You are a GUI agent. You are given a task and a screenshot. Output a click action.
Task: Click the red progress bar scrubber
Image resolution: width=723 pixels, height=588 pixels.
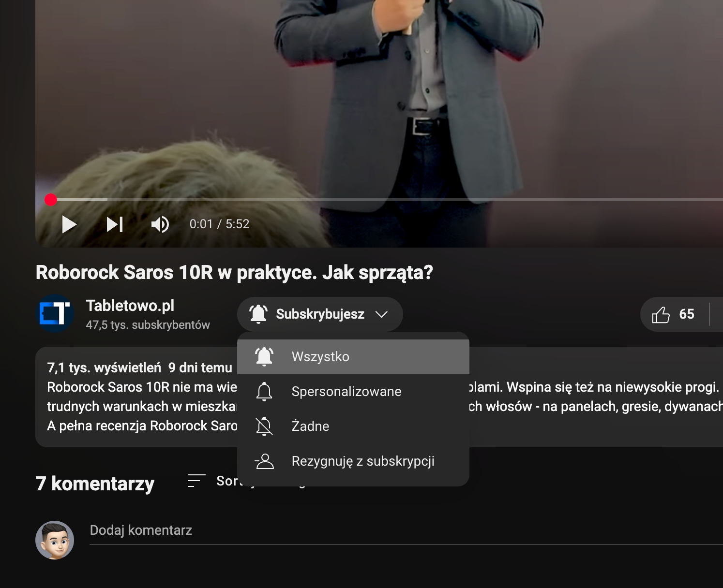51,200
